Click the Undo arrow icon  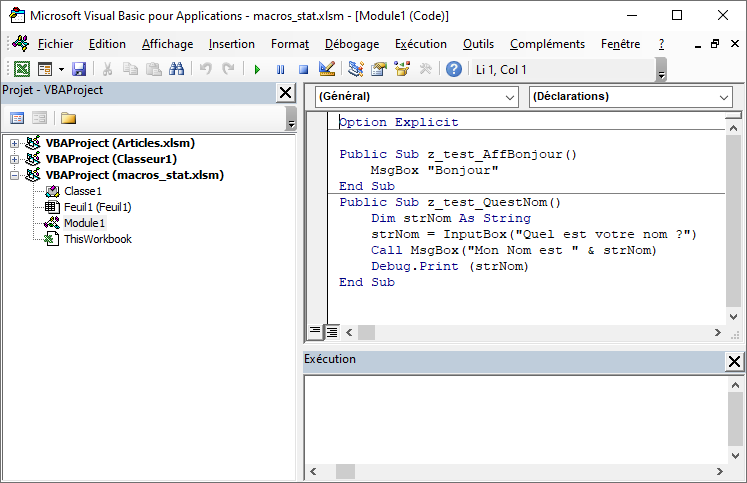click(206, 70)
